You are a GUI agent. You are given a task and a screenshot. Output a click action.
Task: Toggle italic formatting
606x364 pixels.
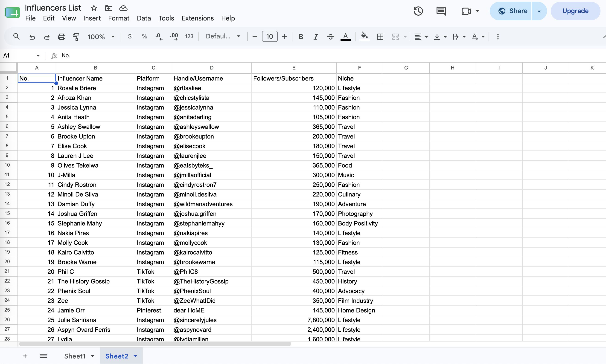pyautogui.click(x=316, y=37)
